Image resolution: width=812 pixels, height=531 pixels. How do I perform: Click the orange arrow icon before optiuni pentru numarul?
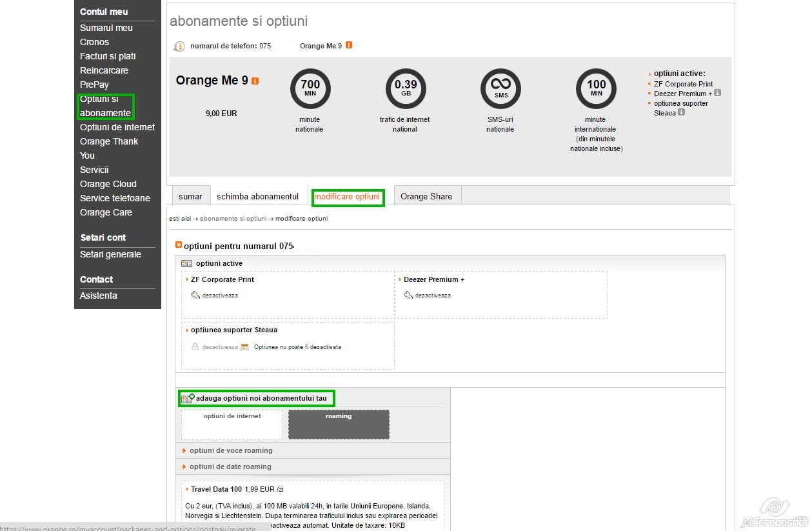pos(179,245)
